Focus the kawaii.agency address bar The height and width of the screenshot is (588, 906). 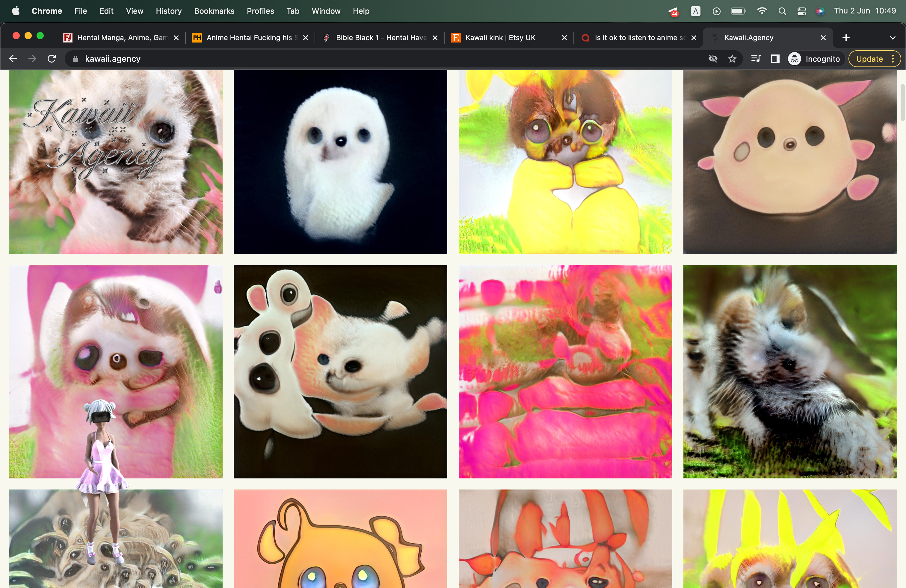click(404, 59)
